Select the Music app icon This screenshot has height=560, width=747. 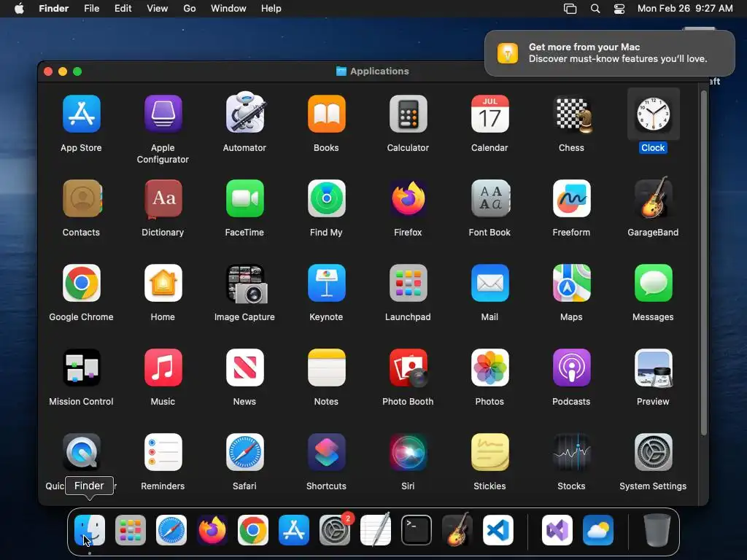pyautogui.click(x=163, y=367)
